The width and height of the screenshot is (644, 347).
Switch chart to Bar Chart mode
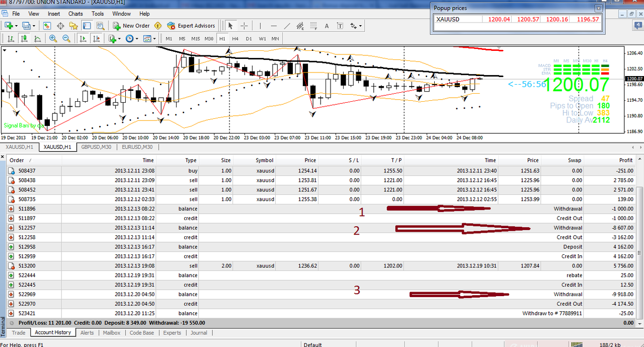[11, 38]
